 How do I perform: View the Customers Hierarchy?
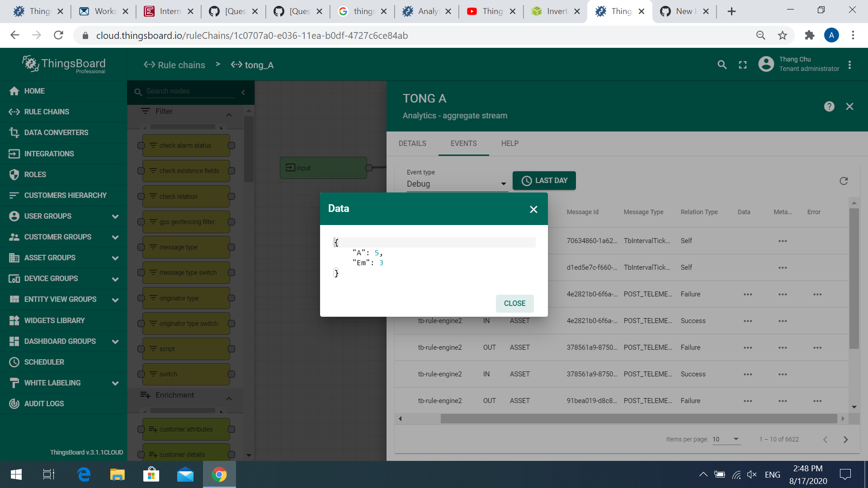65,195
